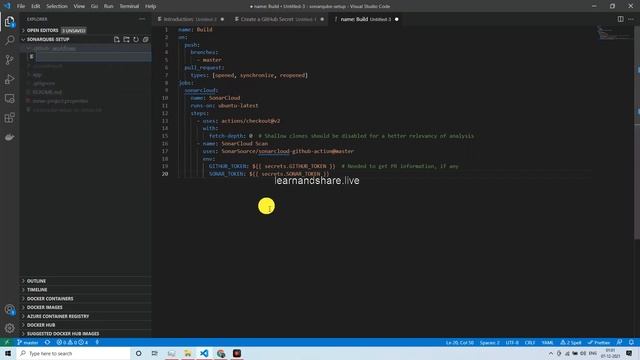Viewport: 640px width, 360px height.
Task: Expand Azure Container Registry panel
Action: (86, 316)
